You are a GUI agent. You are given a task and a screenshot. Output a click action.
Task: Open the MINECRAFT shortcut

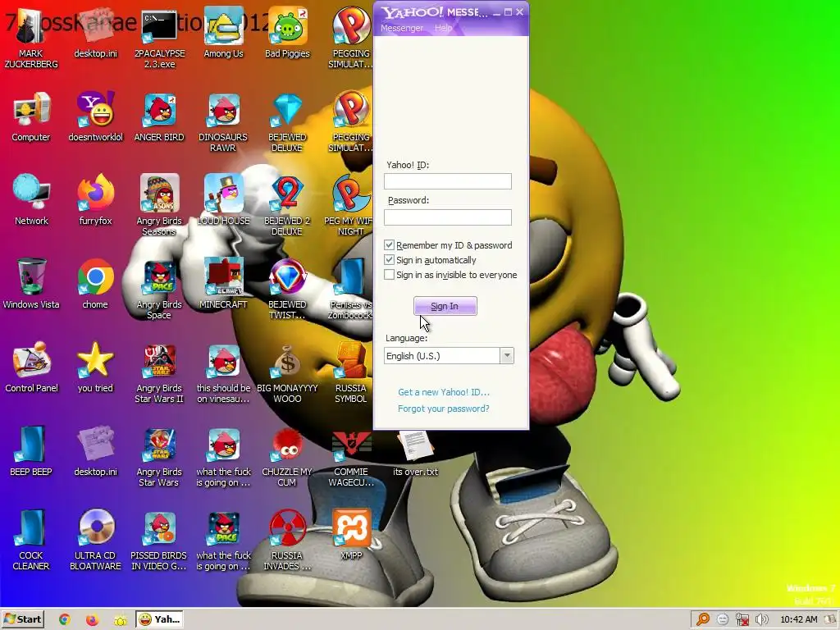click(x=223, y=284)
